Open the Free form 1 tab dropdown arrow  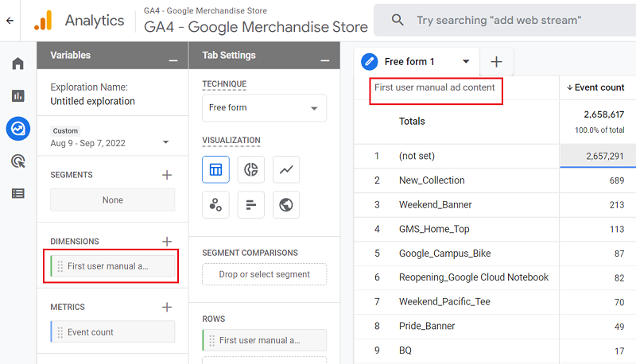coord(466,62)
